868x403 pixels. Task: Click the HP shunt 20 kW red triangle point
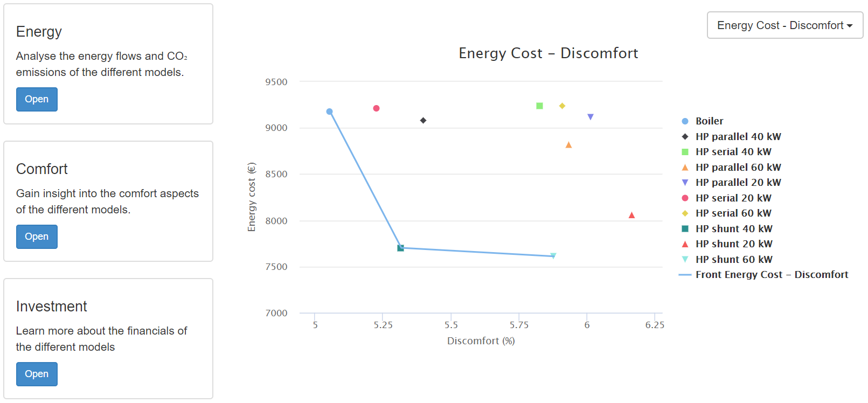pos(631,216)
